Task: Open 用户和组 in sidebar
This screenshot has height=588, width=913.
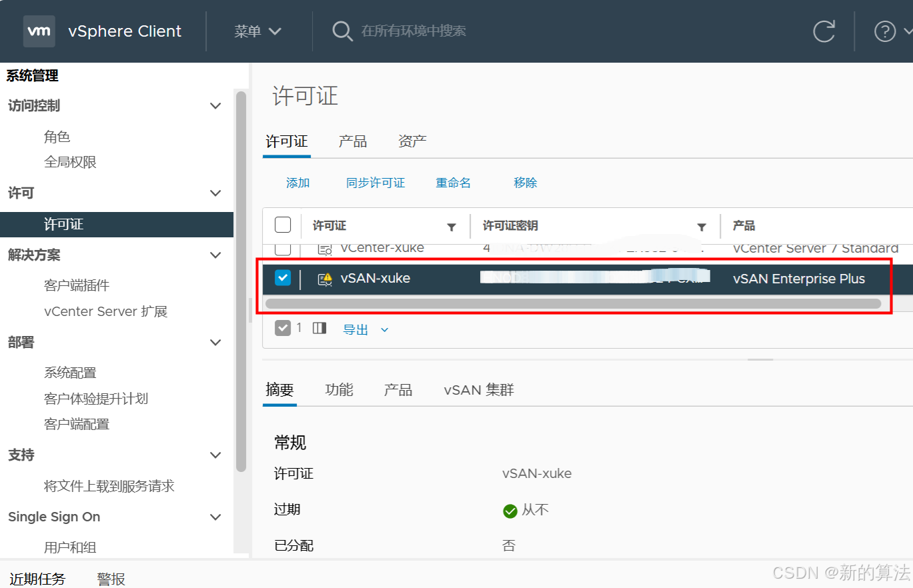Action: point(70,547)
